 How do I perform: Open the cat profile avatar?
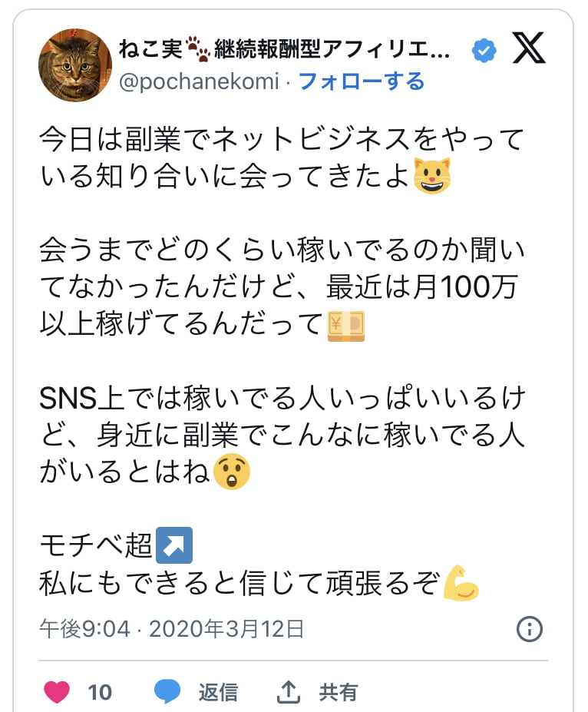[x=75, y=65]
